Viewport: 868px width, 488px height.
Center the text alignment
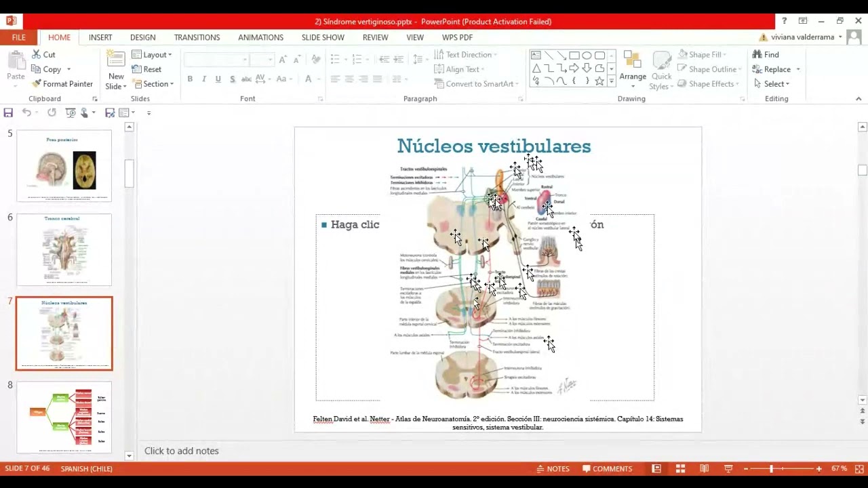coord(349,79)
